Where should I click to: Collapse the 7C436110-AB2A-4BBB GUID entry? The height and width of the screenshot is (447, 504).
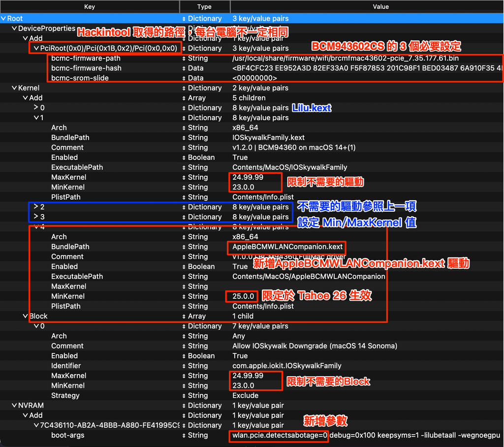click(36, 425)
